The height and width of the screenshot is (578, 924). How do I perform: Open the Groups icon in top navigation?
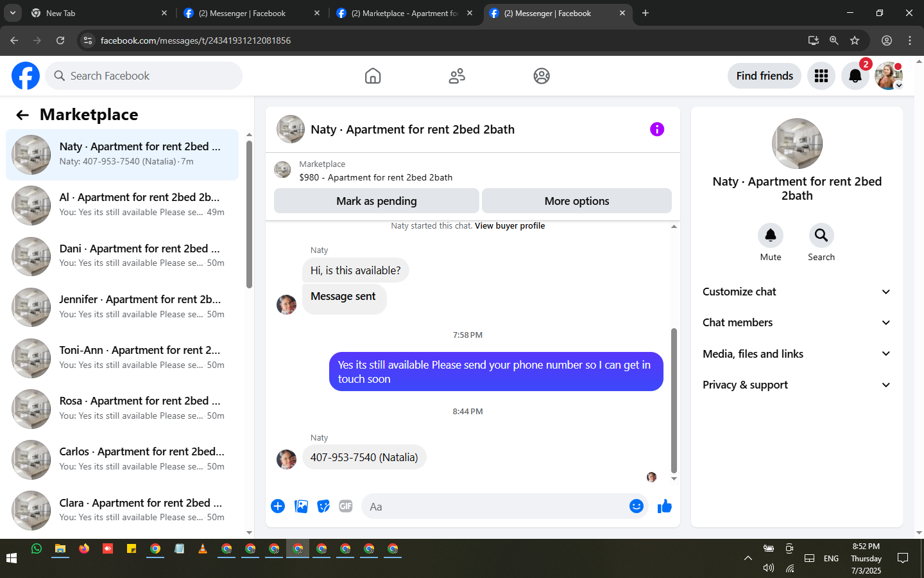coord(542,76)
